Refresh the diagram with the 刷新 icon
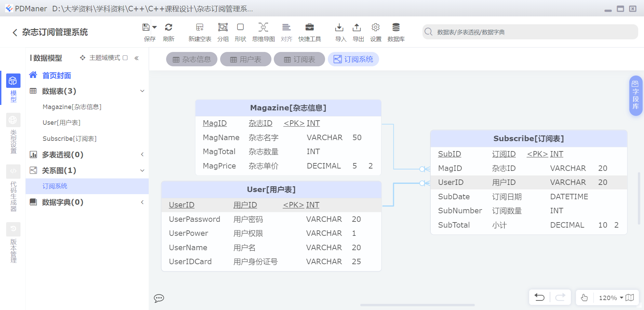644x310 pixels. click(169, 31)
